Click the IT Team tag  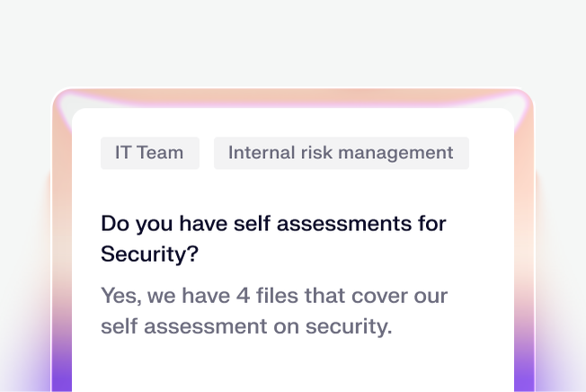pos(149,153)
